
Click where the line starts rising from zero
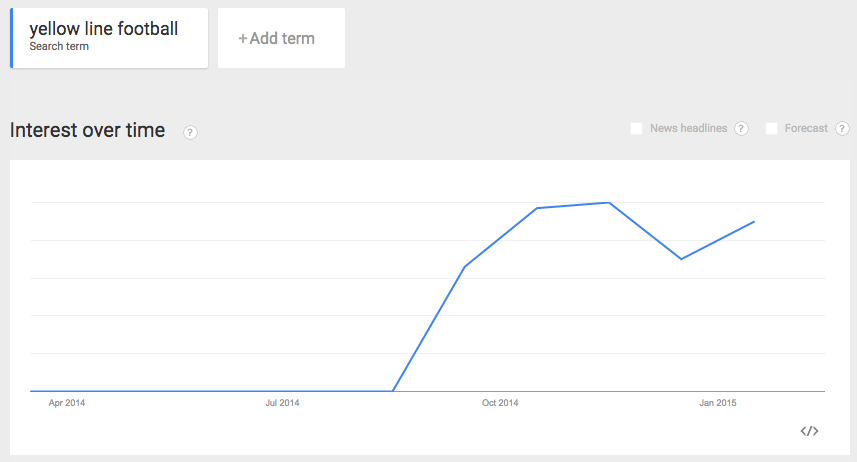point(393,390)
